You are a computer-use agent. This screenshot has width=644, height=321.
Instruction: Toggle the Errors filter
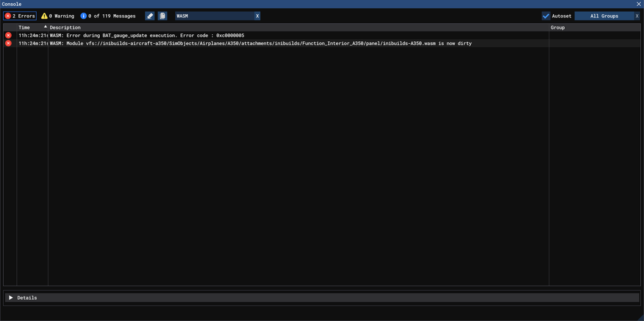pos(20,15)
